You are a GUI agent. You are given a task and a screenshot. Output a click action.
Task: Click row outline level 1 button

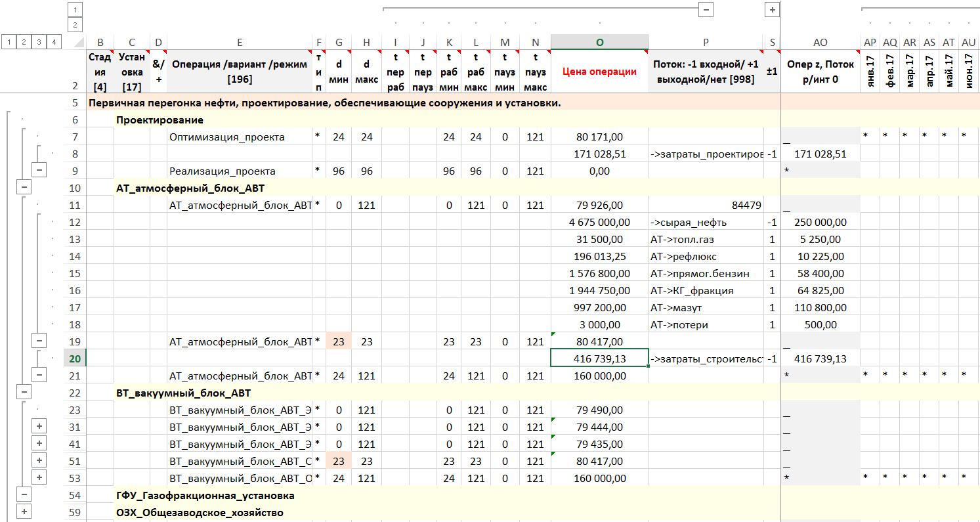(9, 42)
